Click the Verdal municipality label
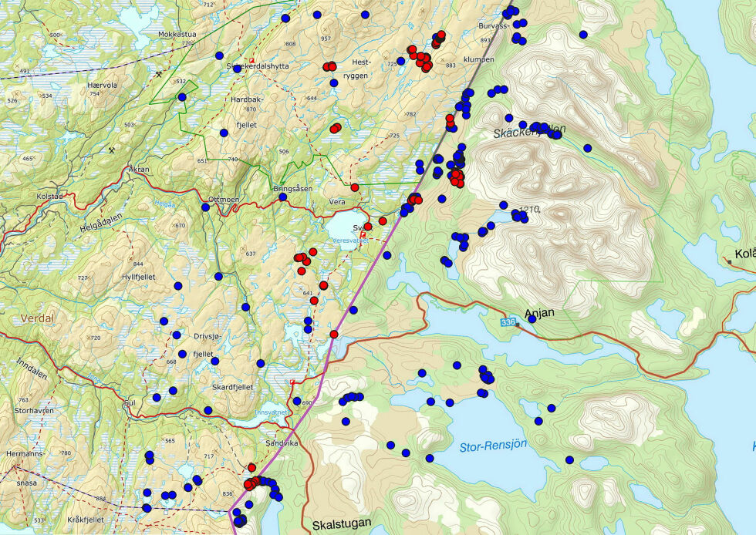Screen dimensions: 756x535 (38, 318)
